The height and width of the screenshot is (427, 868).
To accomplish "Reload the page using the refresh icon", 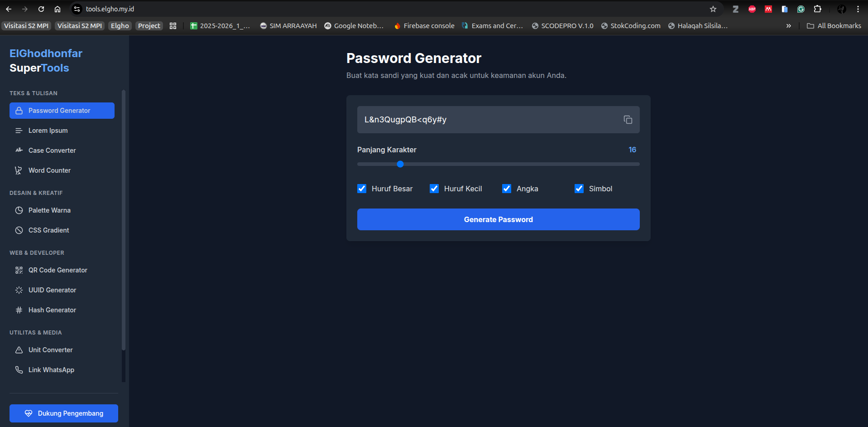I will 41,9.
